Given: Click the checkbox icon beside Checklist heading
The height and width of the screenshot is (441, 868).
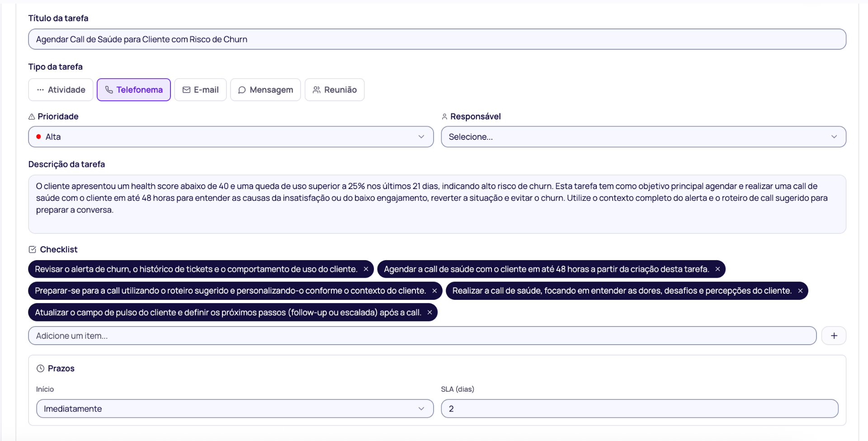Looking at the screenshot, I should (x=32, y=249).
